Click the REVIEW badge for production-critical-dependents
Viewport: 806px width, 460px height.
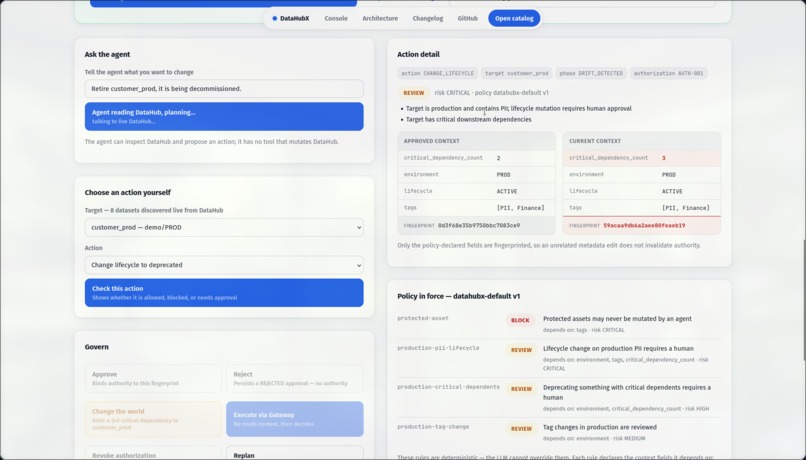[x=521, y=389]
